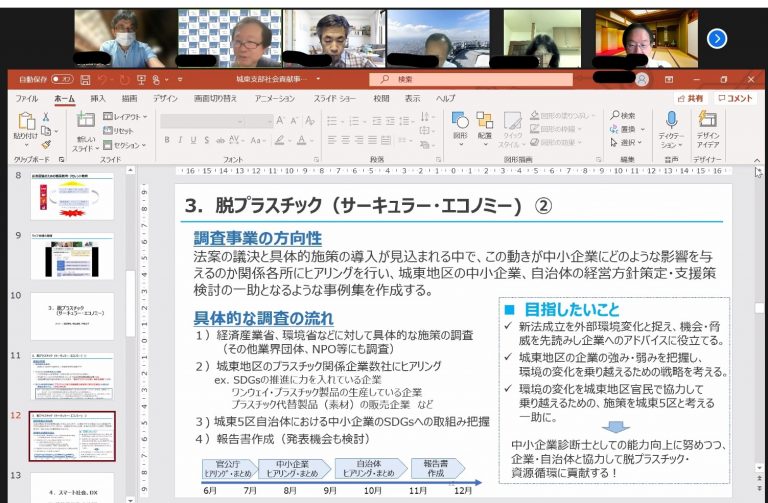
Task: Toggle Strikethrough (abc) formatting
Action: [220, 141]
